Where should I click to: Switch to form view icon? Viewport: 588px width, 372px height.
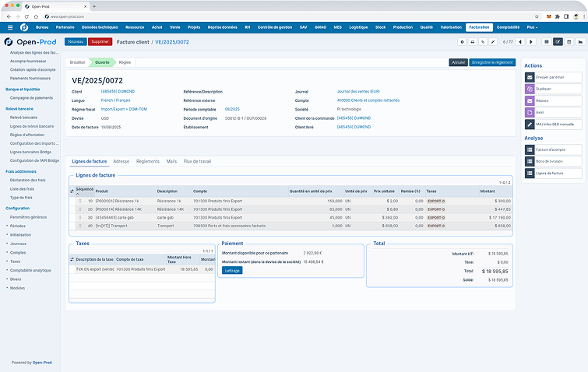click(558, 42)
